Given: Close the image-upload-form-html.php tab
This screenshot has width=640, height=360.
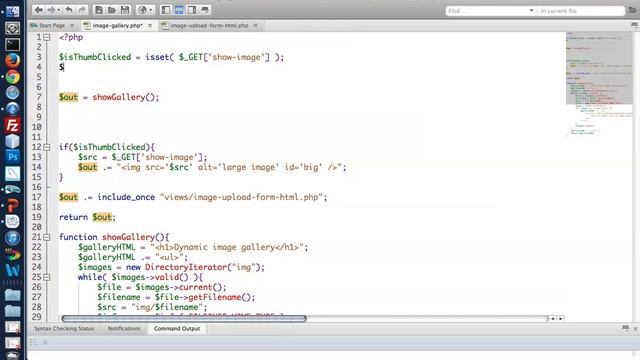Looking at the screenshot, I should pyautogui.click(x=256, y=26).
